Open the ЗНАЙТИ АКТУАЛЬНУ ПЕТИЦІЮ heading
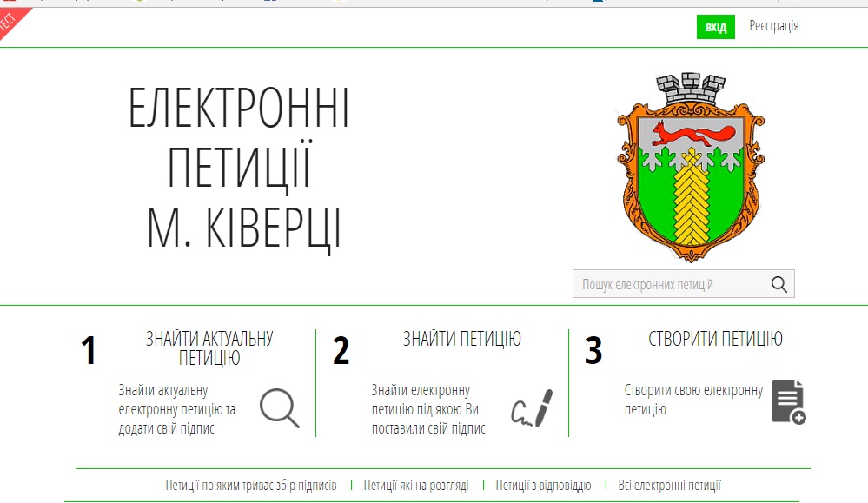The width and height of the screenshot is (868, 503). click(209, 347)
